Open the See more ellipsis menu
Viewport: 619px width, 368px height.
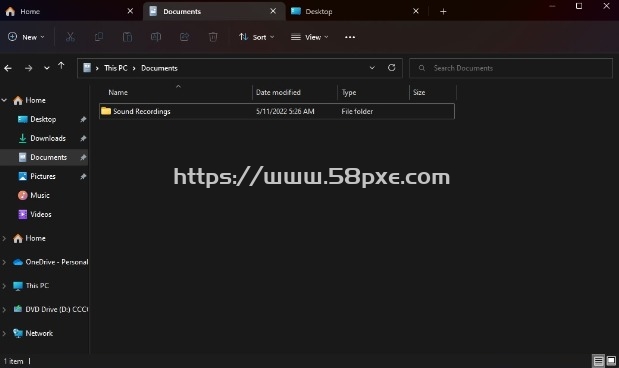[350, 37]
